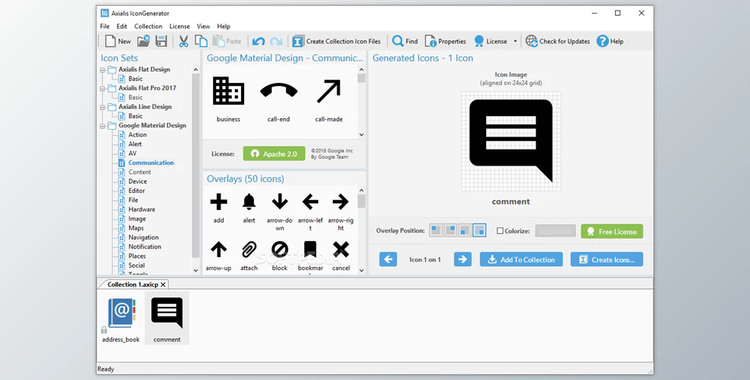Screen dimensions: 750x380
Task: Set overlay position to bottom-right
Action: [479, 230]
